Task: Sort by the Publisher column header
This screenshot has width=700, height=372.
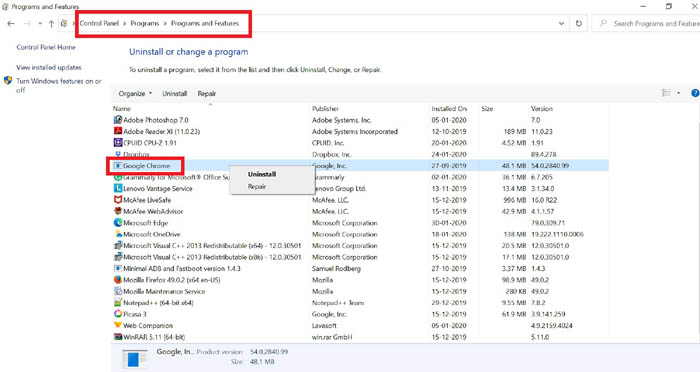Action: [325, 109]
